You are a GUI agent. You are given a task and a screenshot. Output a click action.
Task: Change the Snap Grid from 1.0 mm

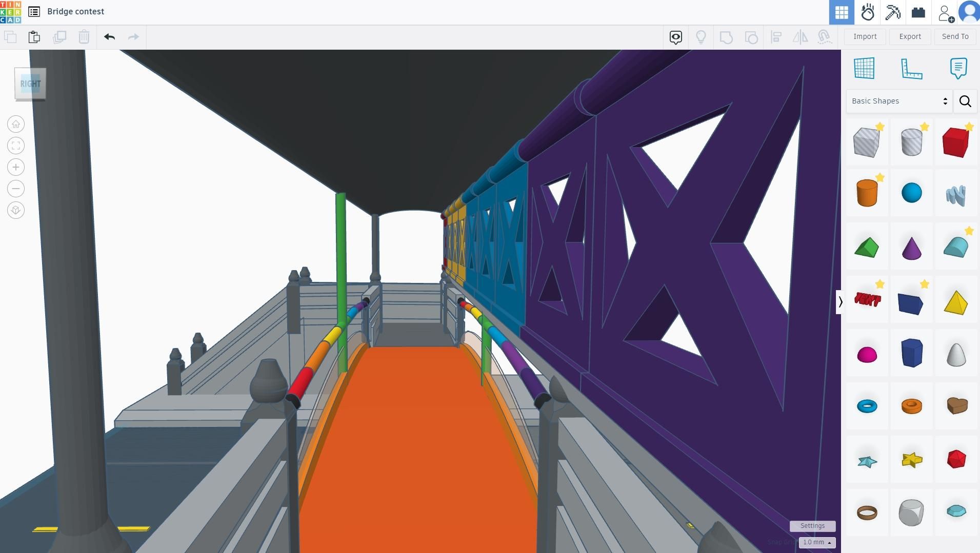[x=816, y=542]
